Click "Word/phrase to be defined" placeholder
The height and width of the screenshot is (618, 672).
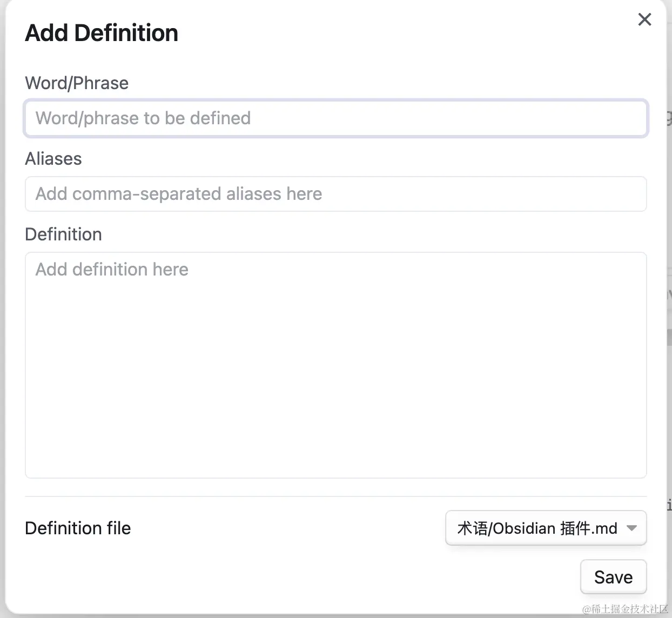(143, 118)
